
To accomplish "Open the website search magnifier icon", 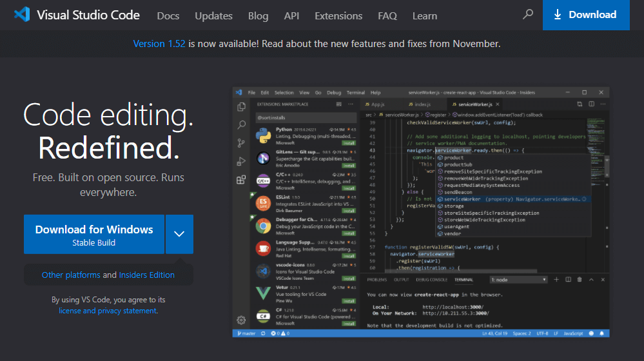I will [528, 14].
